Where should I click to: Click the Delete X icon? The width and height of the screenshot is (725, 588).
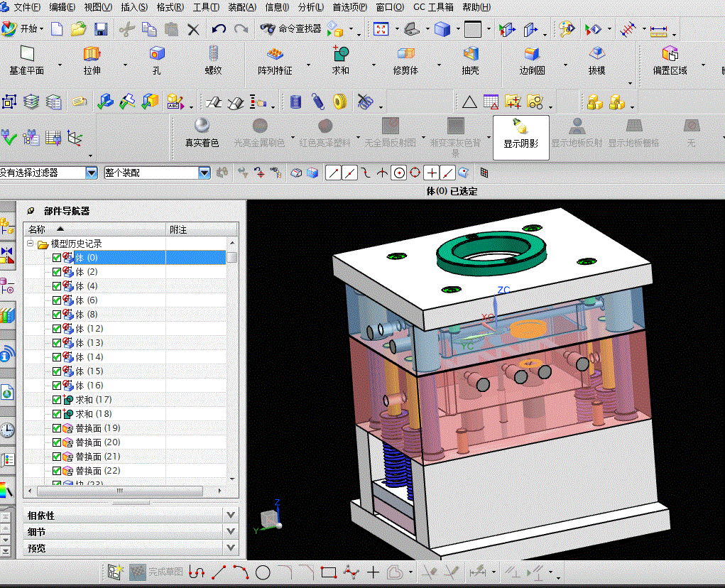click(193, 30)
